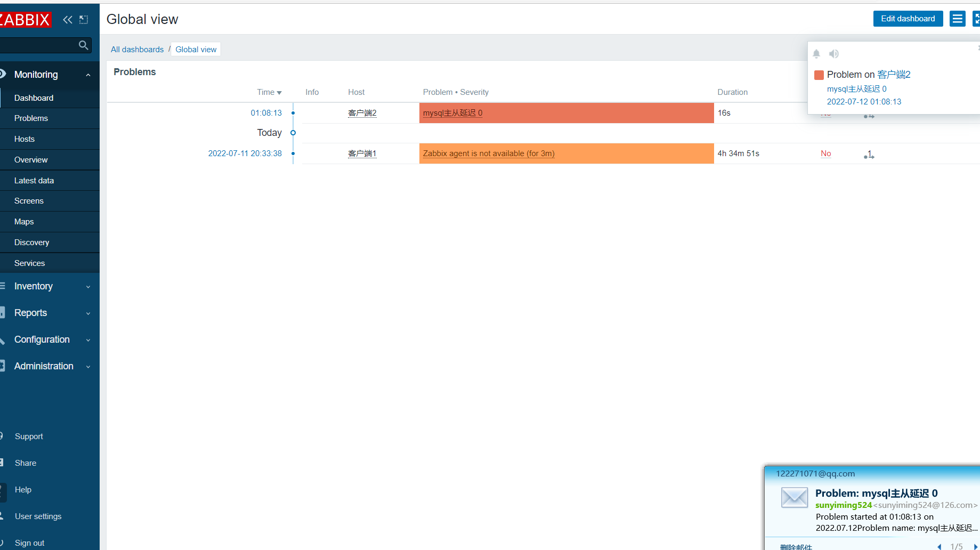Click the timeline dot for 01:08:13

coord(293,113)
